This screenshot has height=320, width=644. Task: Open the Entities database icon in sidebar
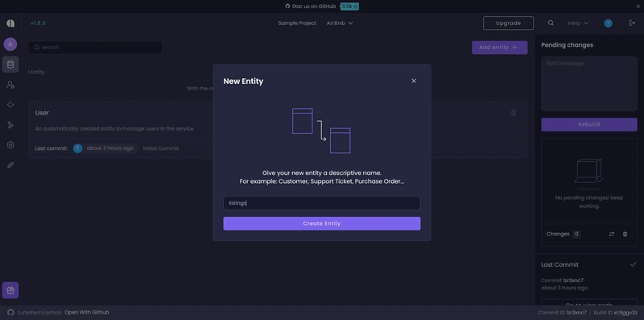click(x=10, y=64)
